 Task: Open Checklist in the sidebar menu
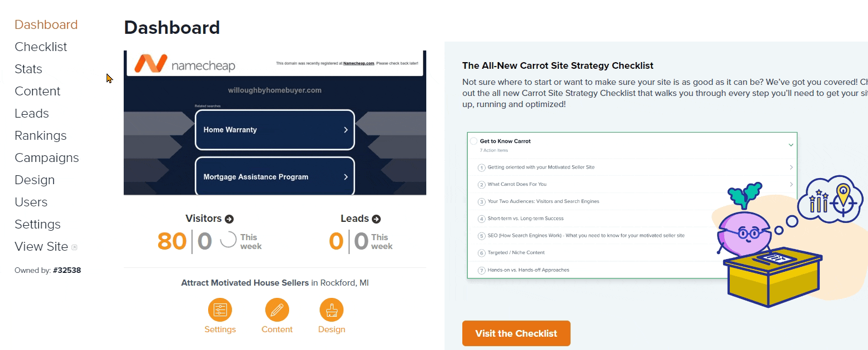pos(41,47)
